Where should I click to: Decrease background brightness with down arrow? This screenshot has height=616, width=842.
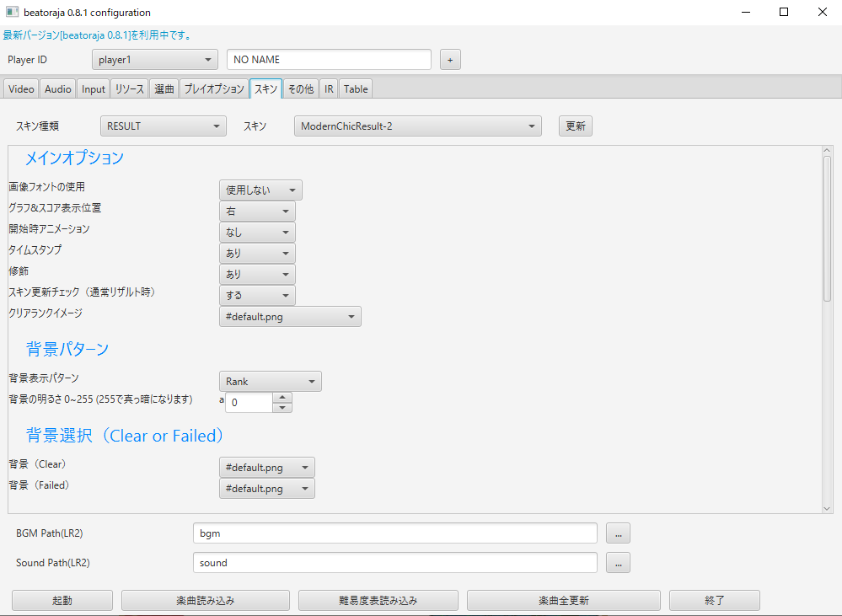(283, 408)
